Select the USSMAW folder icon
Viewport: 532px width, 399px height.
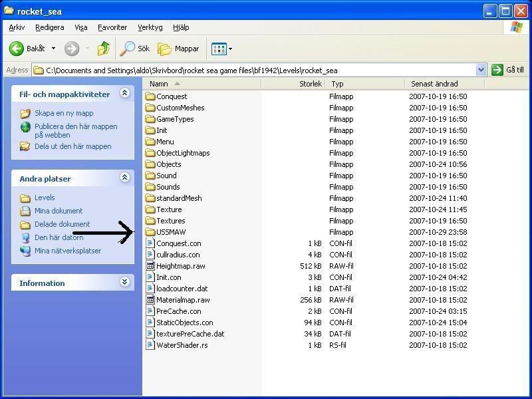(150, 232)
